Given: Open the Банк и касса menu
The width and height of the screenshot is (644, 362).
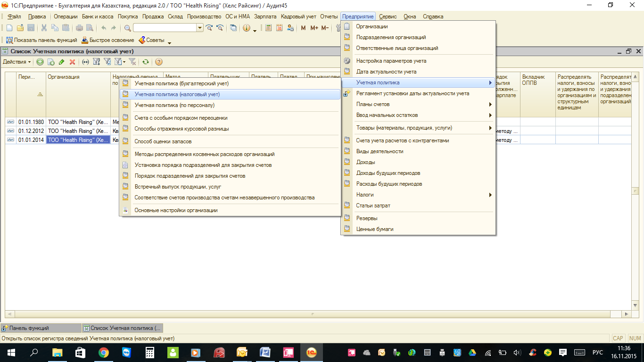Looking at the screenshot, I should coord(98,16).
